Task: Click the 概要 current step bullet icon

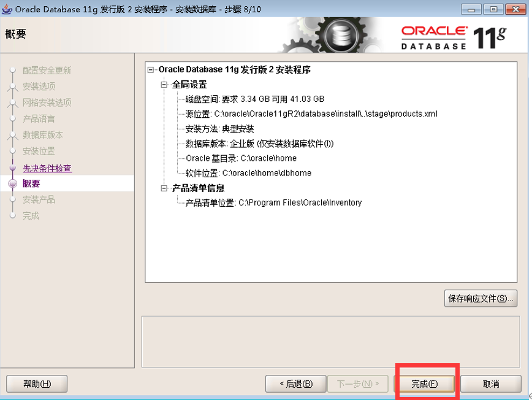Action: coord(13,183)
